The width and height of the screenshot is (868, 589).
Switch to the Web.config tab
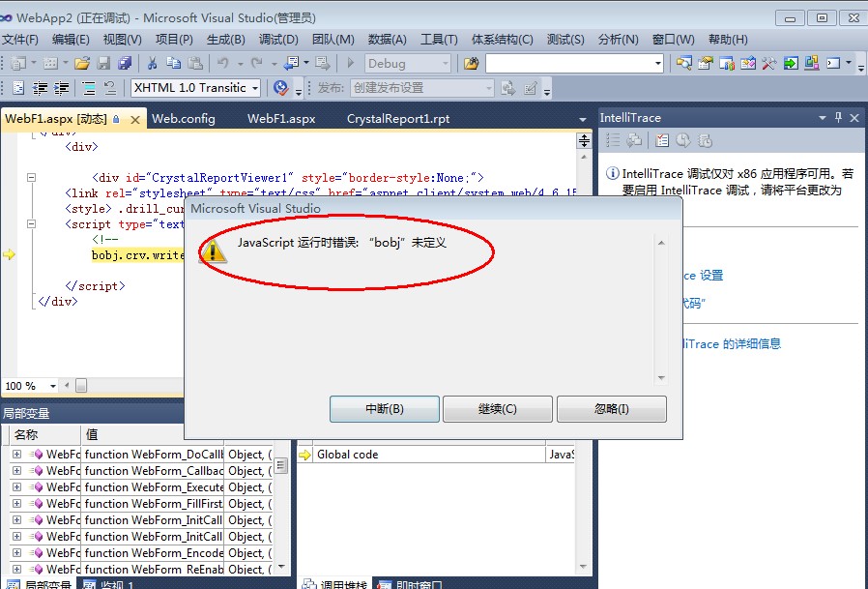(x=184, y=119)
